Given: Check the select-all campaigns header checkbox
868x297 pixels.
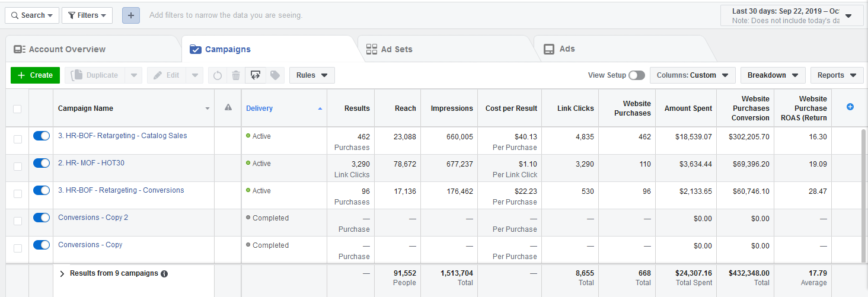Looking at the screenshot, I should coord(17,108).
